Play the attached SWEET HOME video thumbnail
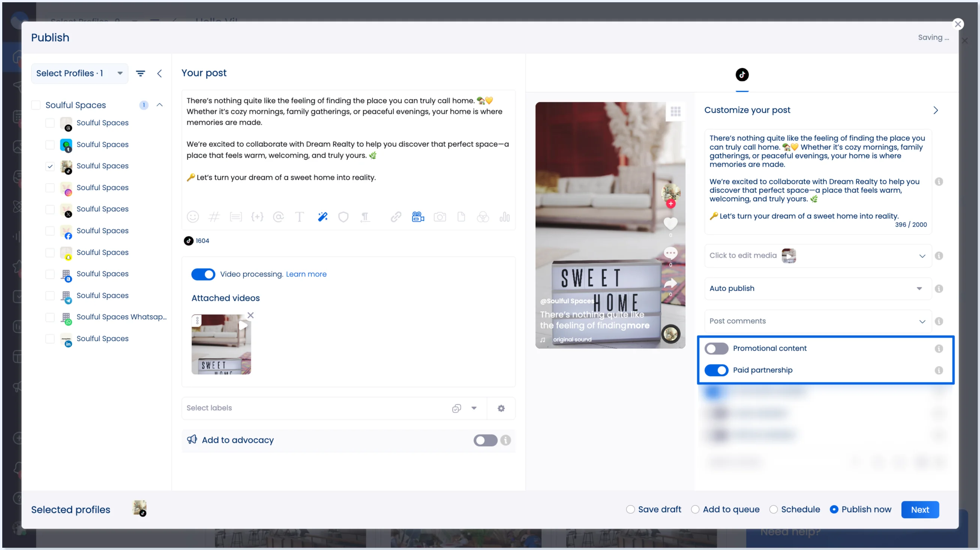This screenshot has height=550, width=980. (243, 325)
